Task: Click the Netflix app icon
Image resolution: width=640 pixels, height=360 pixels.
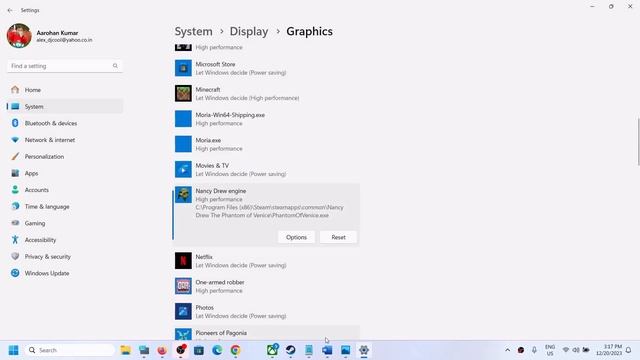Action: [x=183, y=261]
